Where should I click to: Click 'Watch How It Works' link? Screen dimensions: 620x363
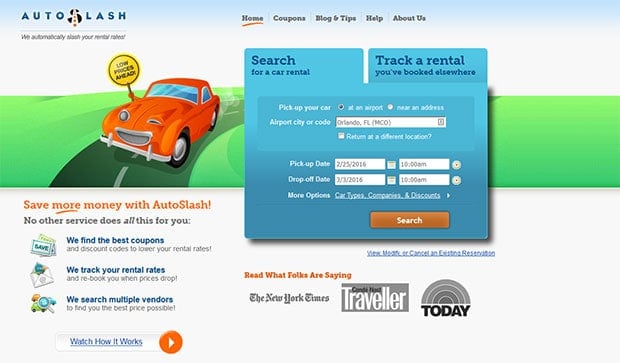point(106,342)
